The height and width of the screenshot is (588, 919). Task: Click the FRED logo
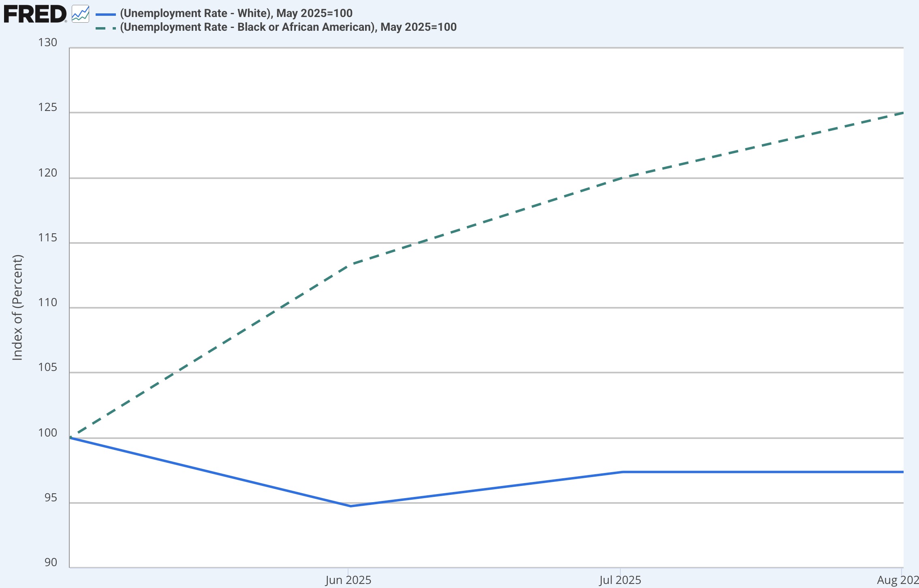[35, 14]
